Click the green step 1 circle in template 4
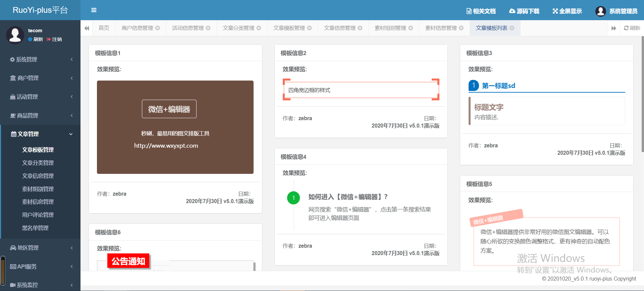Image resolution: width=644 pixels, height=291 pixels. click(x=293, y=198)
